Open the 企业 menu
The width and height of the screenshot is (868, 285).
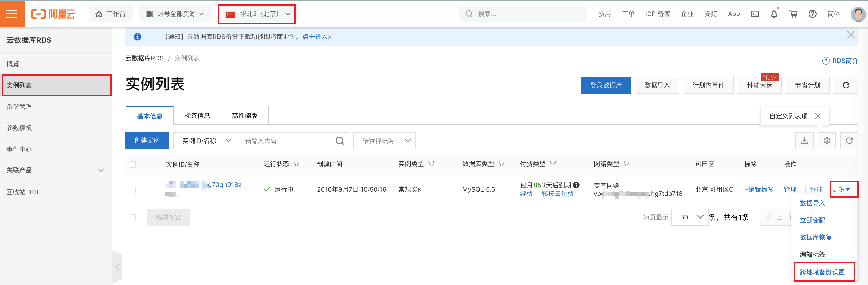pyautogui.click(x=687, y=14)
